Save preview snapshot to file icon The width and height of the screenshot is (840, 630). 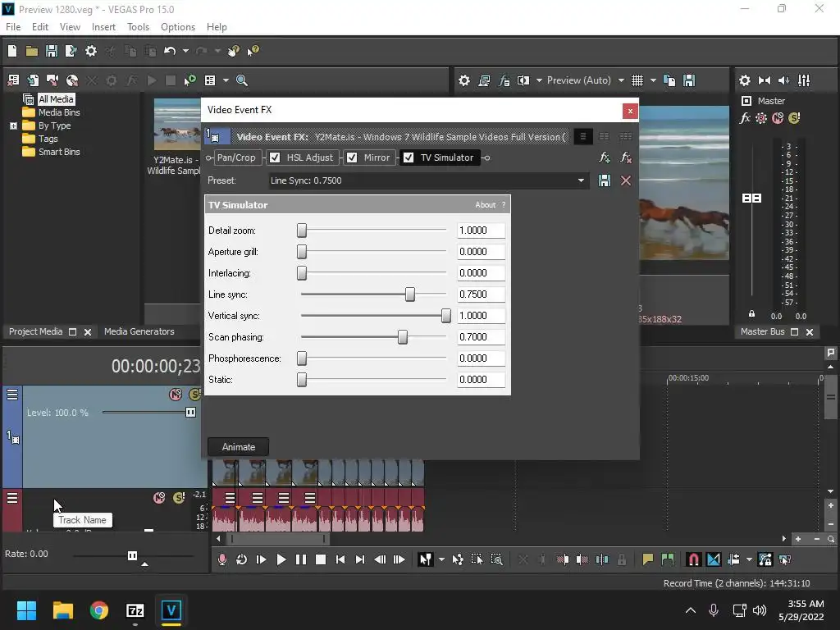tap(689, 80)
